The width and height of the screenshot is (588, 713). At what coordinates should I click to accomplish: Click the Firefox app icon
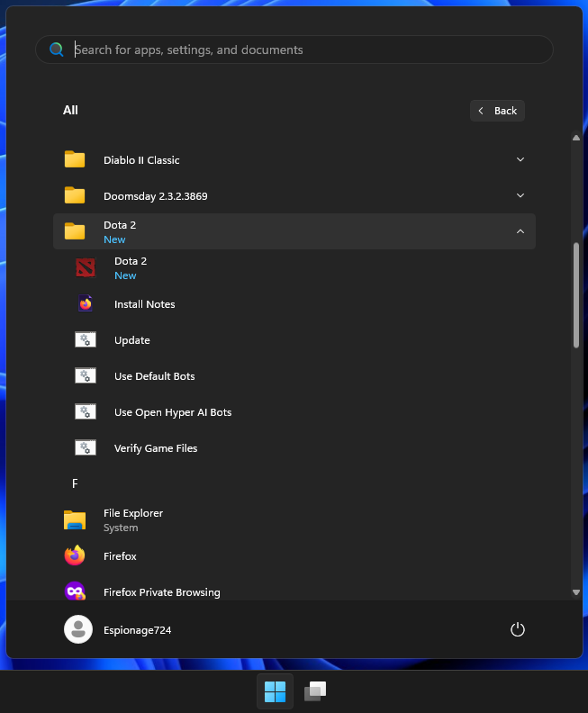75,556
